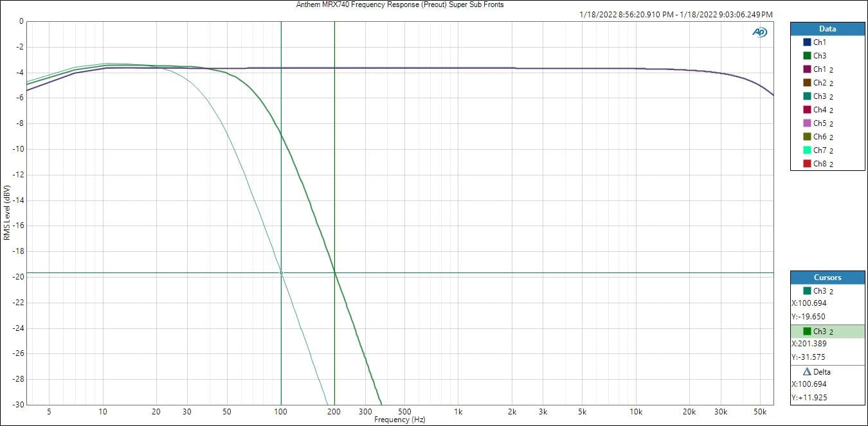
Task: Click the Cursors panel header
Action: pos(827,278)
